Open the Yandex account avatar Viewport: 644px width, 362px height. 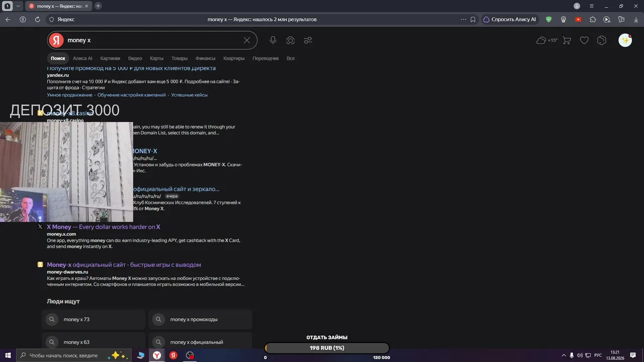coord(625,40)
